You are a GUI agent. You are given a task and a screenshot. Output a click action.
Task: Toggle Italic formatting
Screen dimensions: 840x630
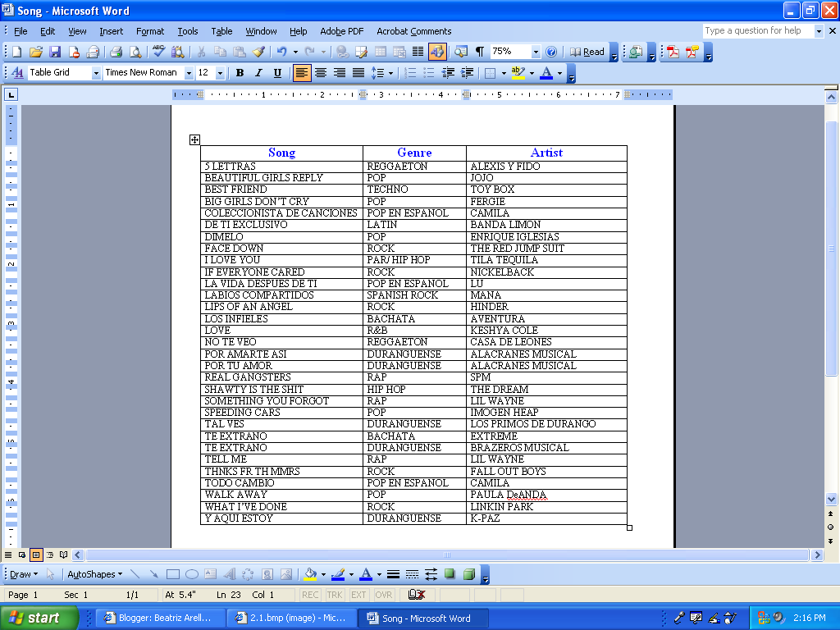[x=258, y=73]
